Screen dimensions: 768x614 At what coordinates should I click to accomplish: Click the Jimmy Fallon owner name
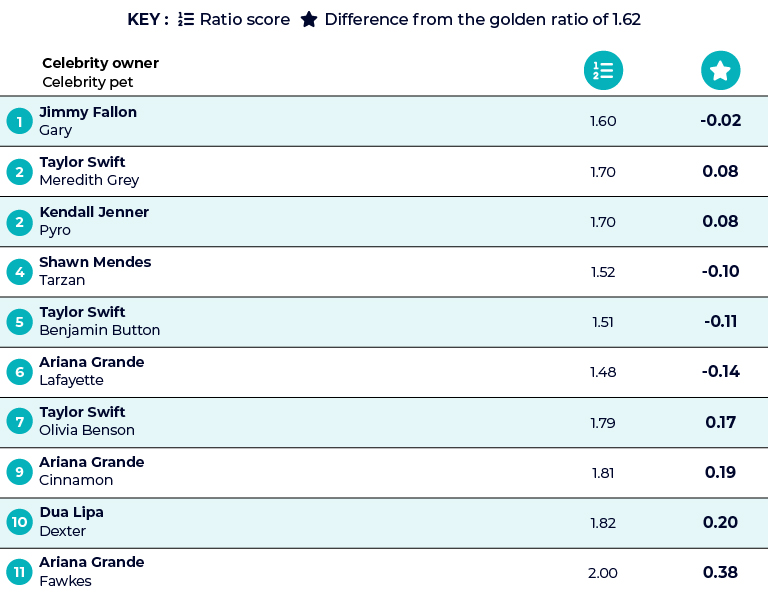(88, 112)
